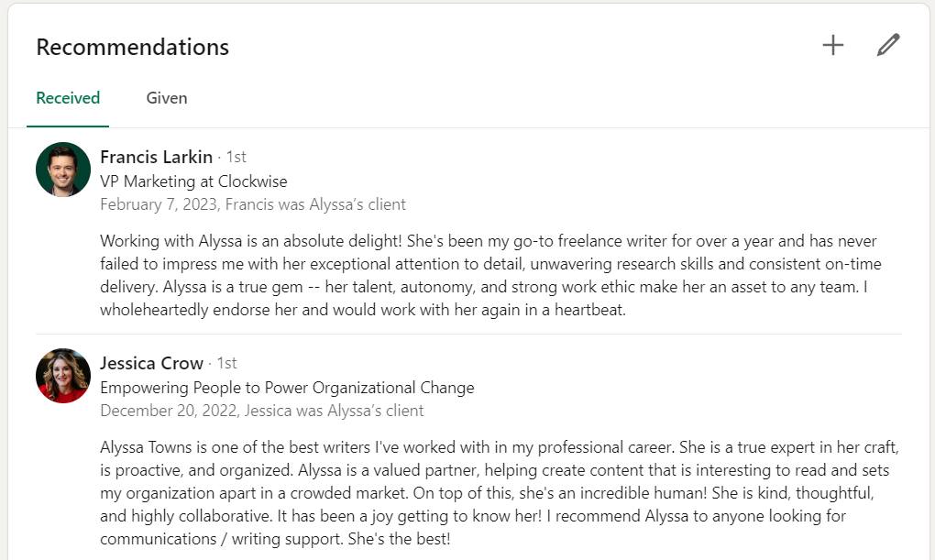Open Jessica Crow's profile photo
Image resolution: width=935 pixels, height=560 pixels.
[63, 376]
